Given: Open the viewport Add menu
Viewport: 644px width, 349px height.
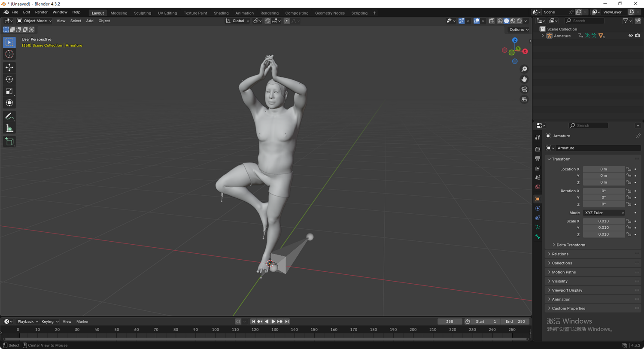Looking at the screenshot, I should [x=90, y=21].
